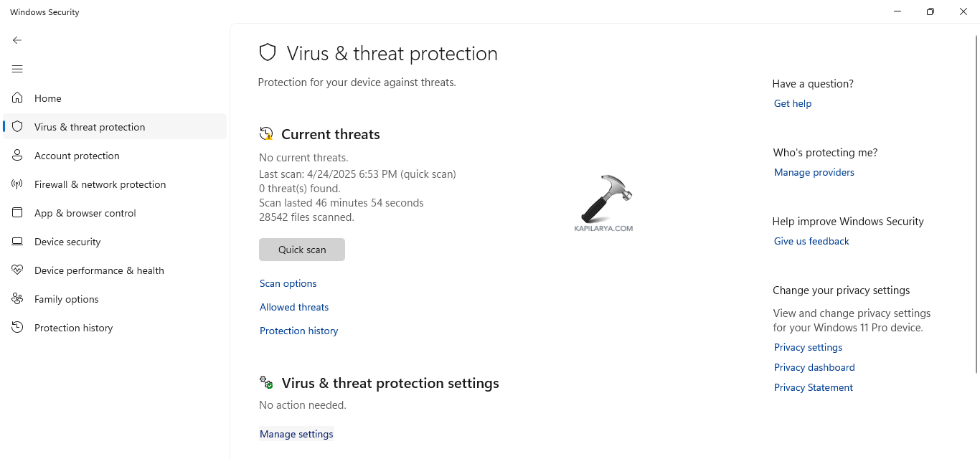Image resolution: width=980 pixels, height=459 pixels.
Task: Click the Home icon in sidebar
Action: (x=17, y=98)
